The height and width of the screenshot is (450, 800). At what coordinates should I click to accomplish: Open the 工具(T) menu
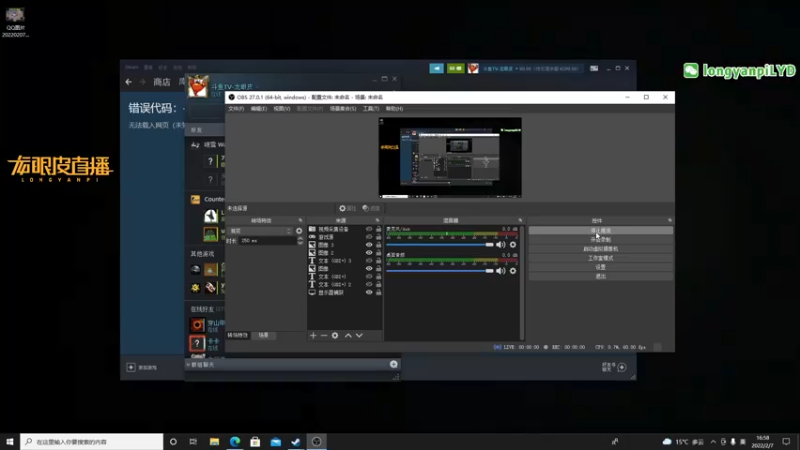coord(371,109)
